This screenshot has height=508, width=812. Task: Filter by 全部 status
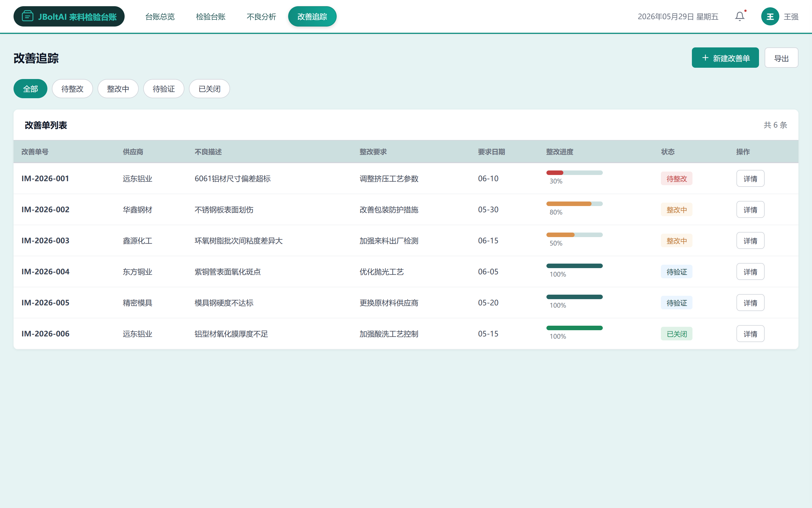click(x=30, y=89)
